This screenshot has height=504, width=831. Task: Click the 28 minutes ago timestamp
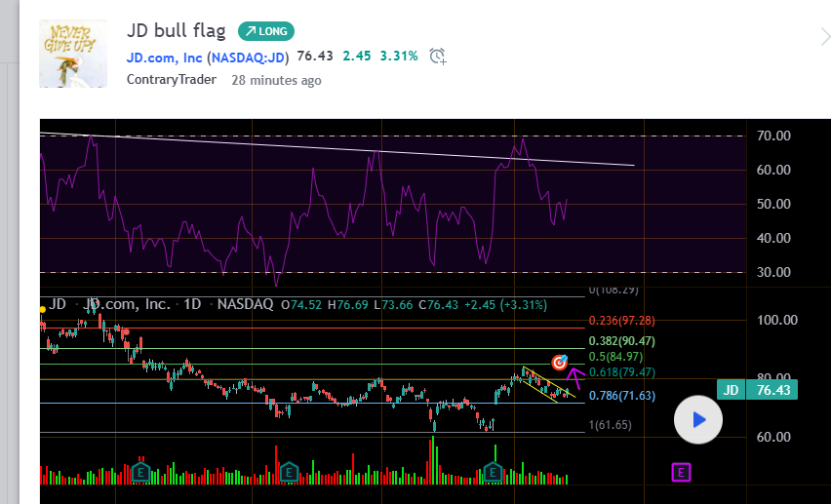[x=276, y=80]
